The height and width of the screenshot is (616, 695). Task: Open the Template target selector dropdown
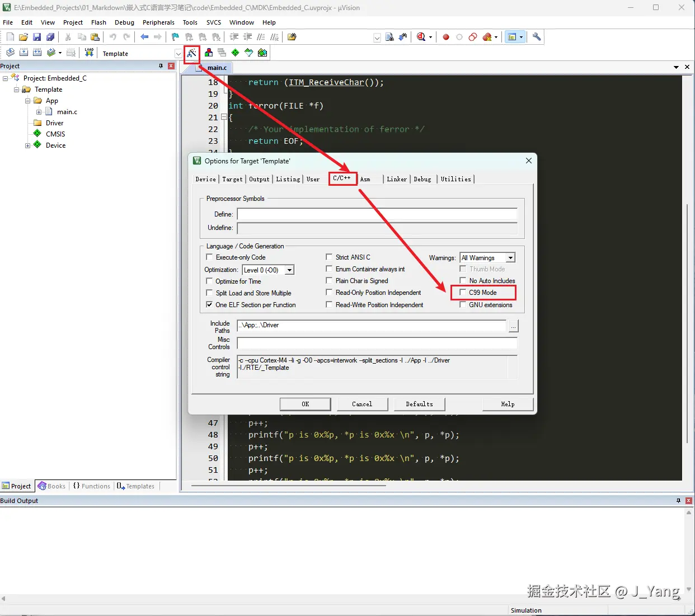click(178, 54)
